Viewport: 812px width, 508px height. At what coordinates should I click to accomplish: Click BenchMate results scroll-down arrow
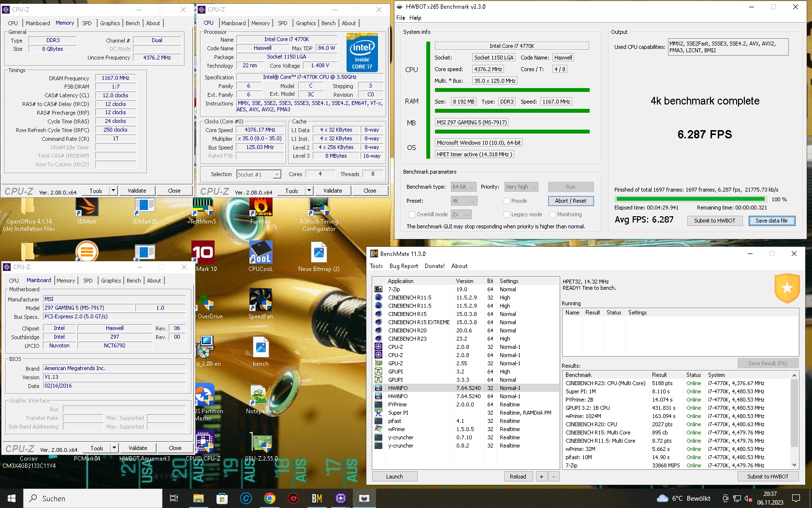click(794, 464)
